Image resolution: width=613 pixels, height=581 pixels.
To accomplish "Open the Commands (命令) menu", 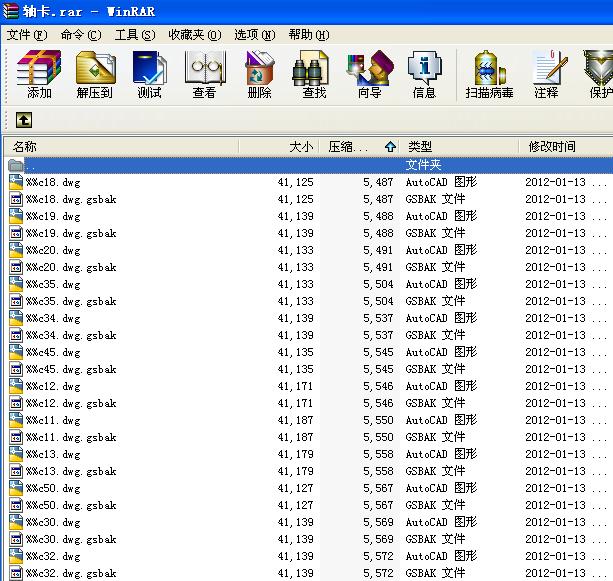I will click(81, 35).
